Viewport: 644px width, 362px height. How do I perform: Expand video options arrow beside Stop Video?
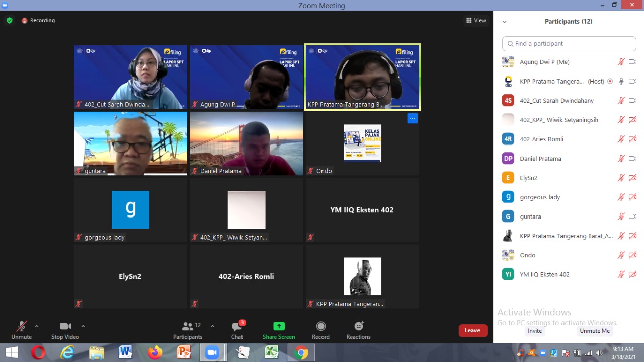point(83,326)
